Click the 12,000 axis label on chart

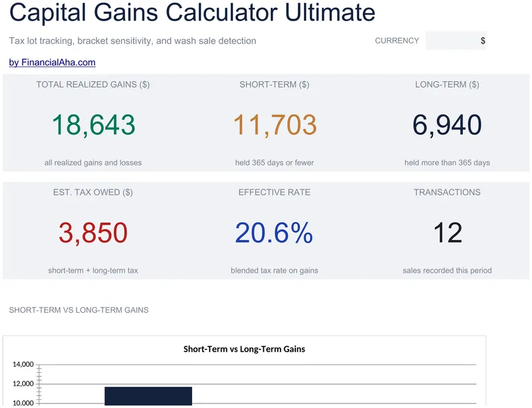coord(23,383)
